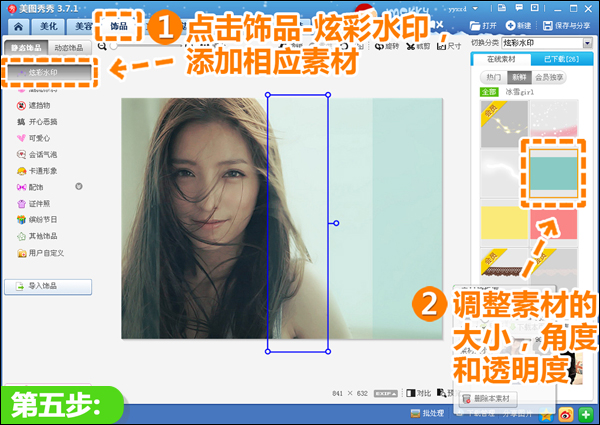Open the 用户自定义 category

point(40,253)
